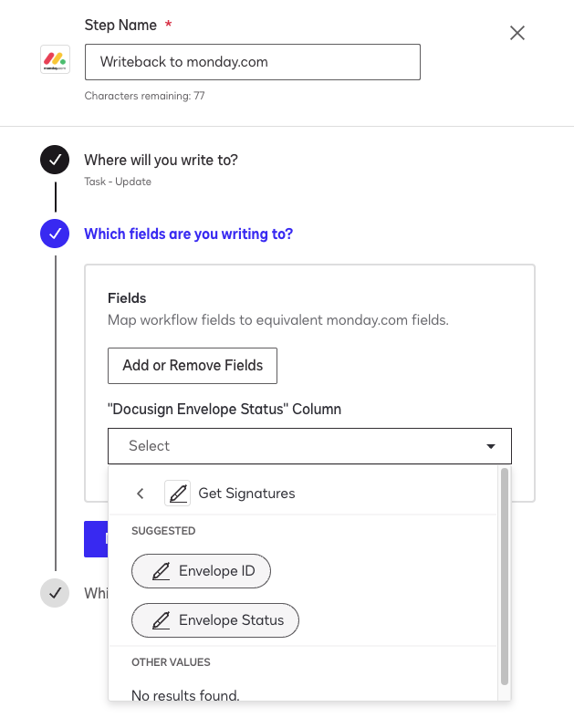The width and height of the screenshot is (574, 728).
Task: Select the Get Signatures header label
Action: [x=246, y=494]
